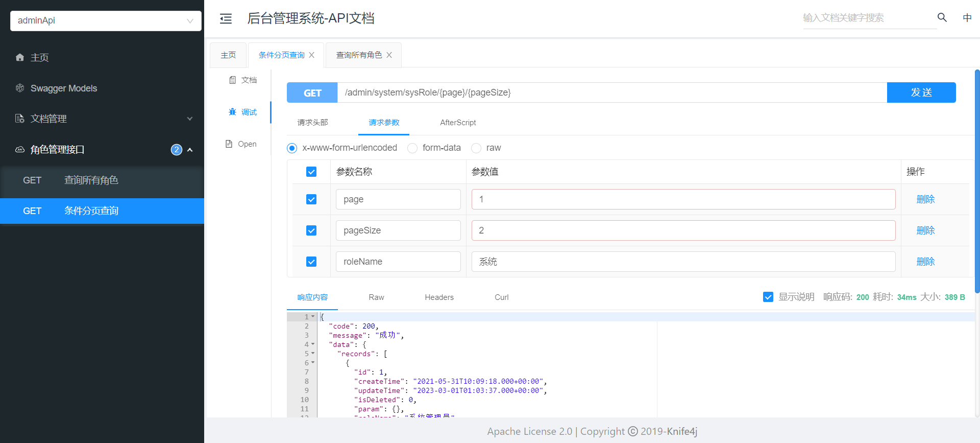Screen dimensions: 980x443
Task: Click the search magnifier icon
Action: click(942, 18)
